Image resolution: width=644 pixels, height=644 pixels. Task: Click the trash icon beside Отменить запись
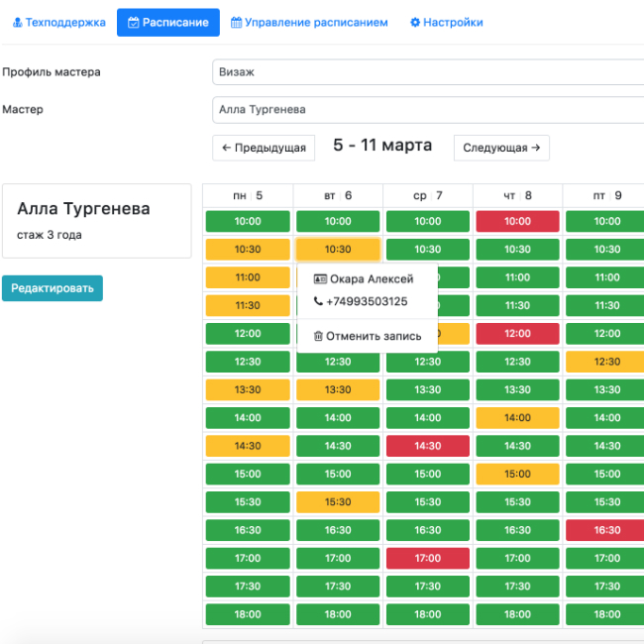coord(318,336)
